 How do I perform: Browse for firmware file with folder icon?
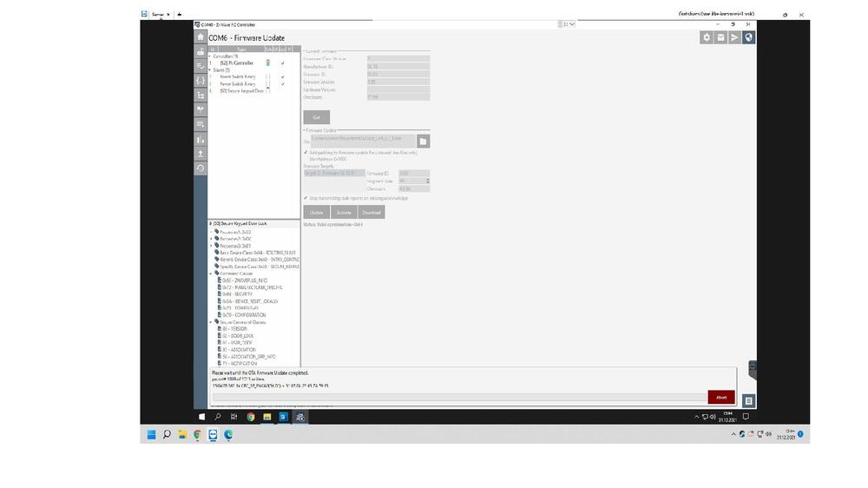423,141
